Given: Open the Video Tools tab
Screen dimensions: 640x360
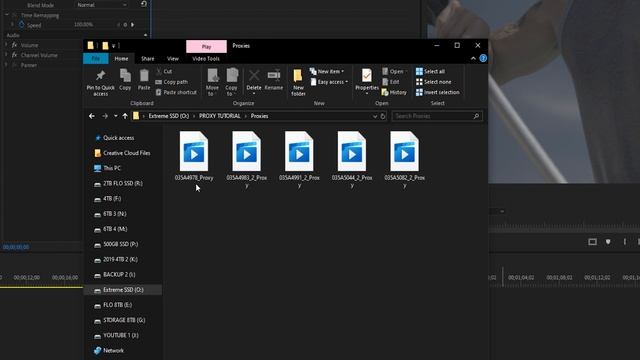Looking at the screenshot, I should 206,59.
